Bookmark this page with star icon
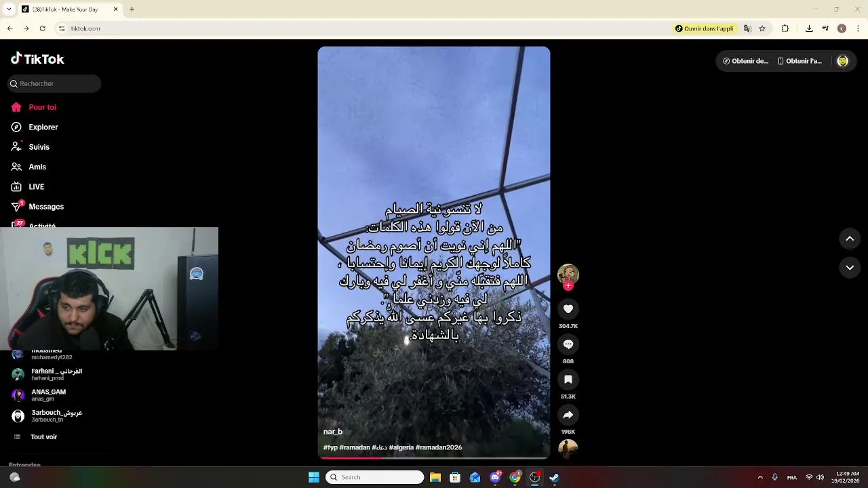Image resolution: width=868 pixels, height=488 pixels. 762,28
